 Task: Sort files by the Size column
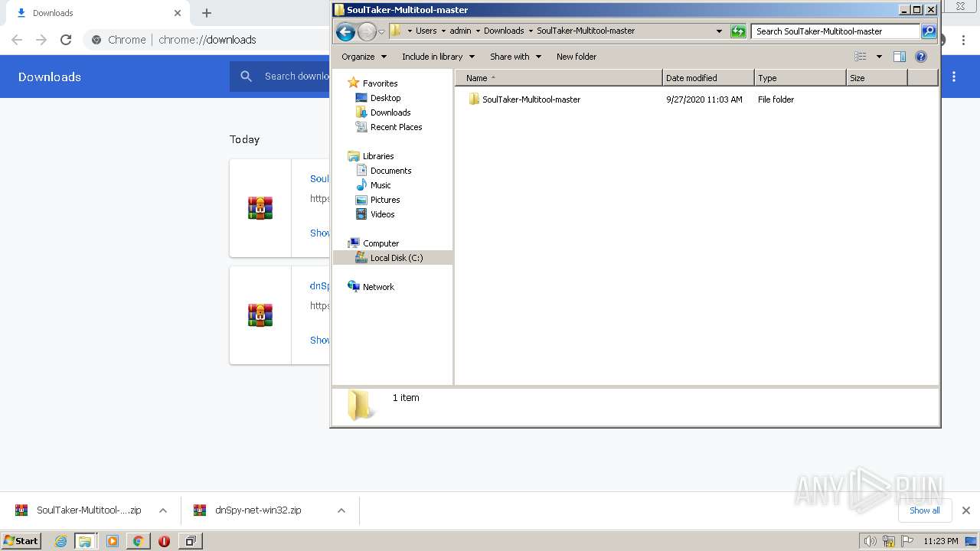point(877,78)
